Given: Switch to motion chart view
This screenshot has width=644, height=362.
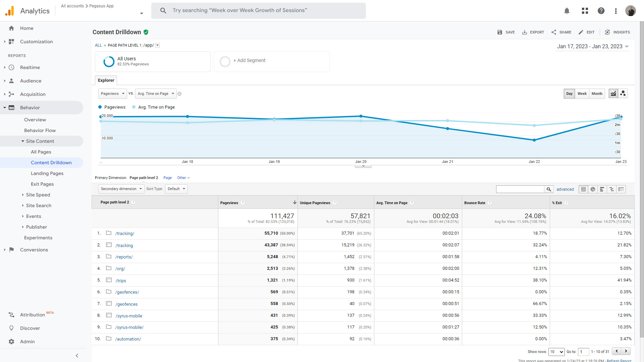Looking at the screenshot, I should (x=623, y=94).
